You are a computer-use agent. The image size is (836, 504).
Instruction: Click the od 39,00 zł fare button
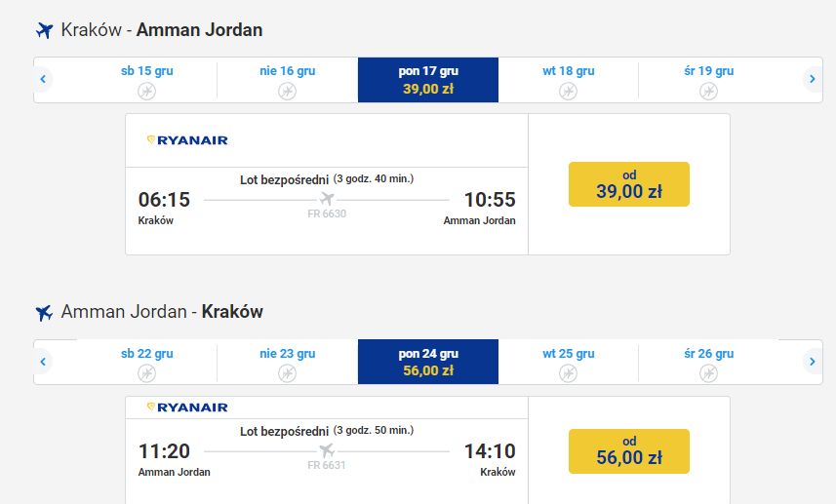point(629,184)
